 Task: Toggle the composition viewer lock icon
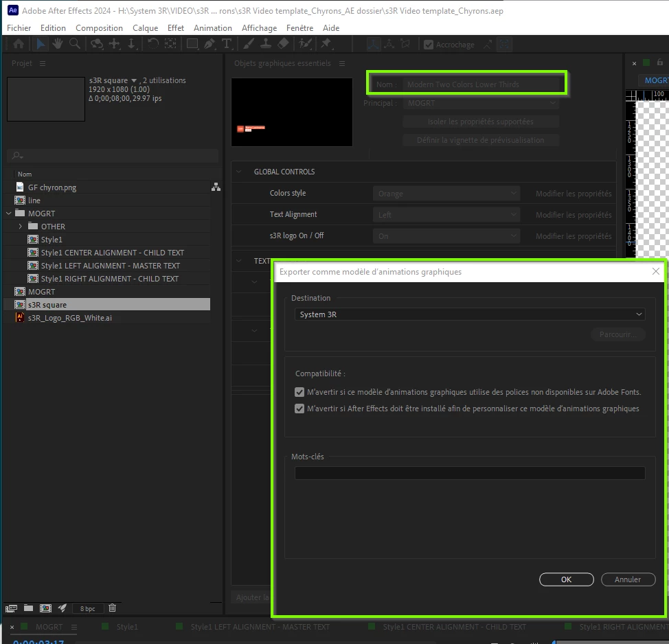click(659, 62)
